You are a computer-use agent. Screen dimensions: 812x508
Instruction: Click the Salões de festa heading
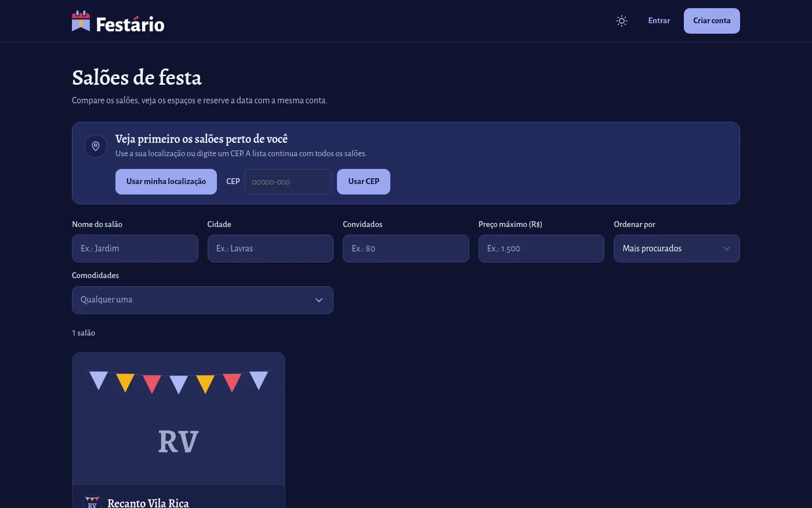tap(137, 77)
